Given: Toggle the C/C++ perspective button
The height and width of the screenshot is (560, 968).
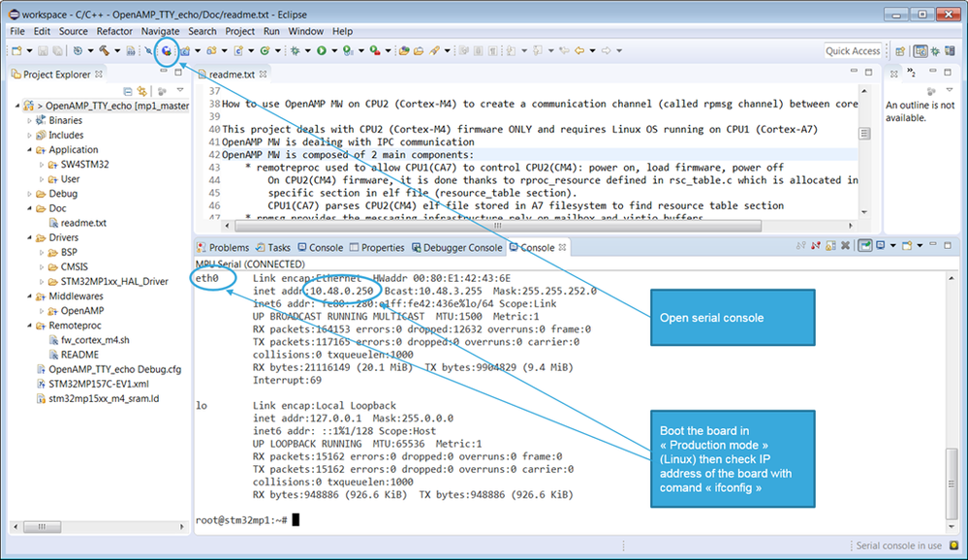Looking at the screenshot, I should (921, 51).
